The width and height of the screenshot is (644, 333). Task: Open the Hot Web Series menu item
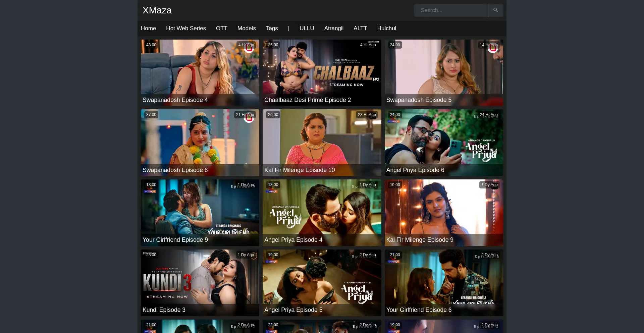point(186,29)
